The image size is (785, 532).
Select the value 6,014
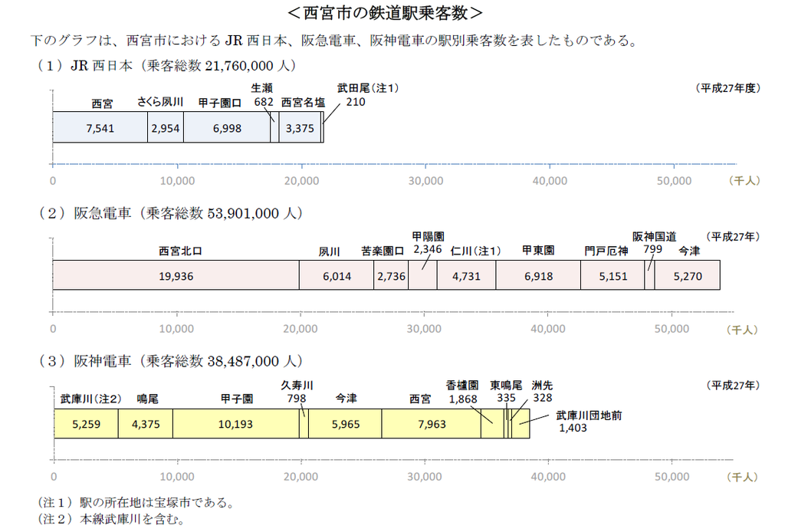337,276
